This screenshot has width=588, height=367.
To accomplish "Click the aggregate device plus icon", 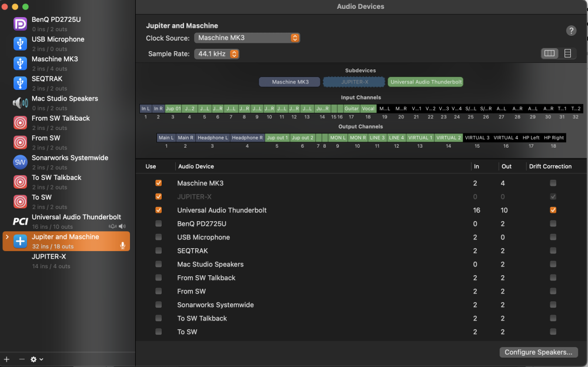I will pos(20,241).
